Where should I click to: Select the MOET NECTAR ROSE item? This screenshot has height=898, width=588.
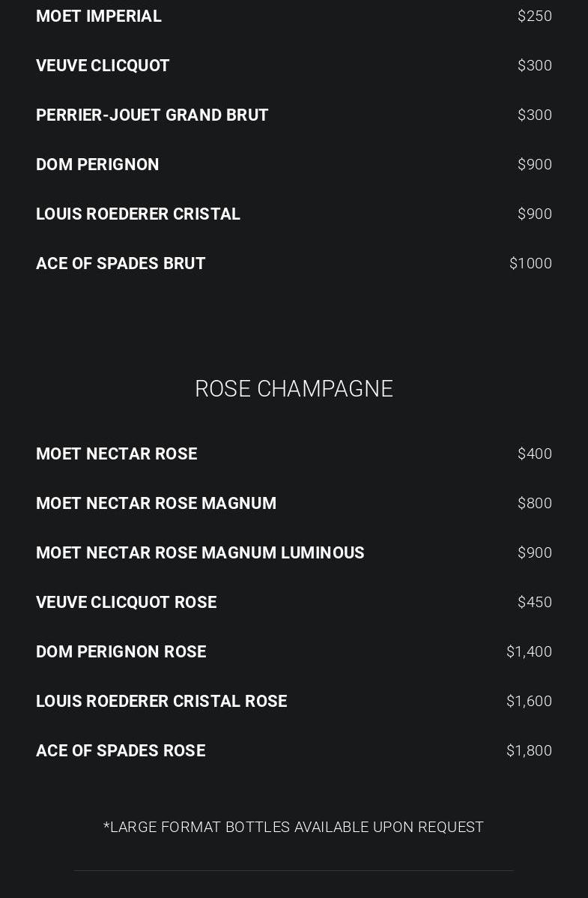(x=116, y=454)
